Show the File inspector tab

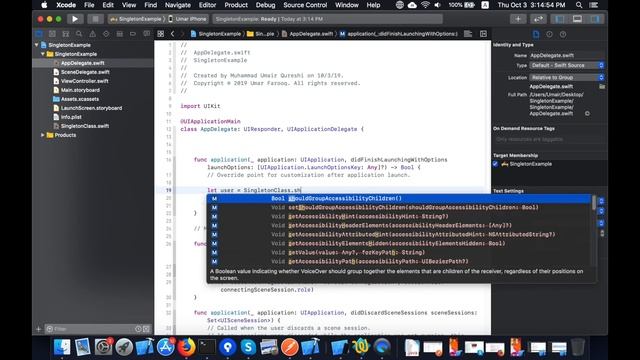point(536,34)
